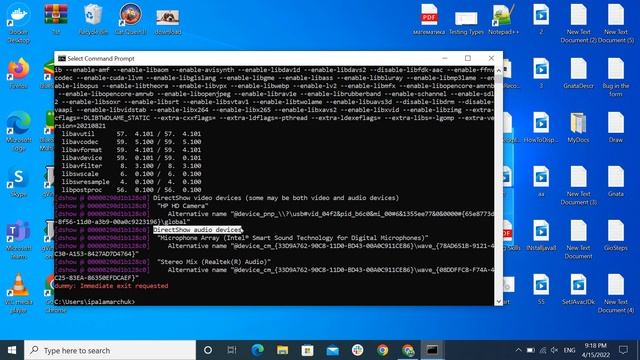
Task: Open the SetJavaJDk video file
Action: tap(578, 290)
